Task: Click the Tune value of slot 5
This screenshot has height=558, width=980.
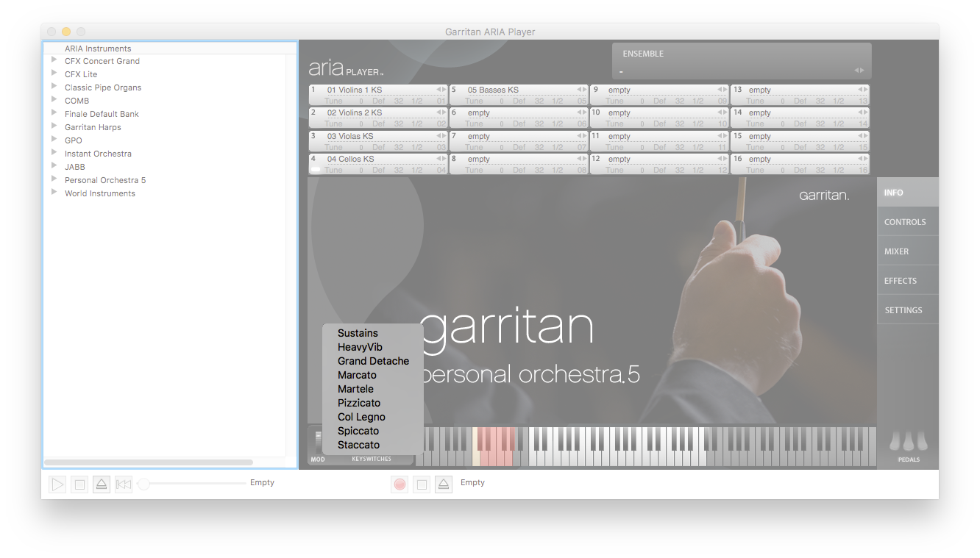Action: (501, 101)
